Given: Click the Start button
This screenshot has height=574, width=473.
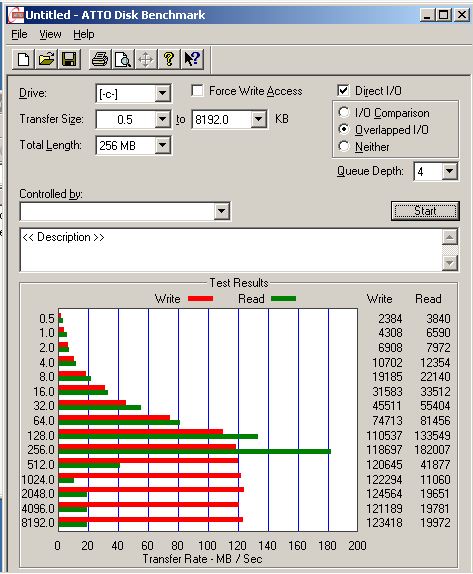Looking at the screenshot, I should [425, 211].
